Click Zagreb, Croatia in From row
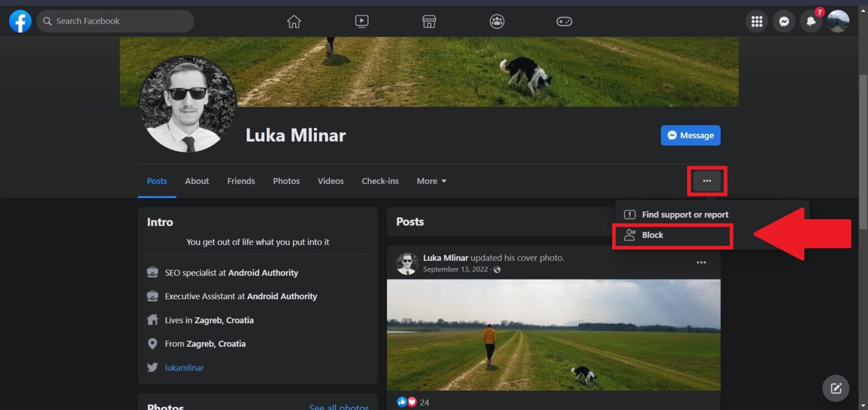 216,343
